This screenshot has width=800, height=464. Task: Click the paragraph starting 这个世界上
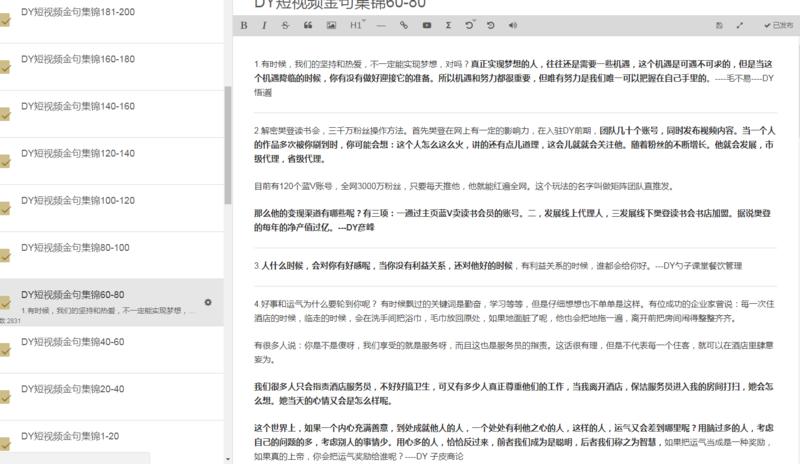click(514, 442)
